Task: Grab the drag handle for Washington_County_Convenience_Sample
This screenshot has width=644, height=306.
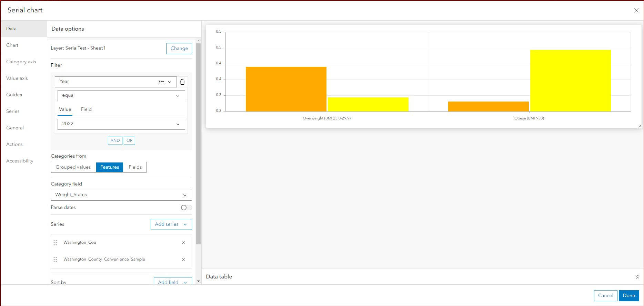Action: (x=55, y=260)
